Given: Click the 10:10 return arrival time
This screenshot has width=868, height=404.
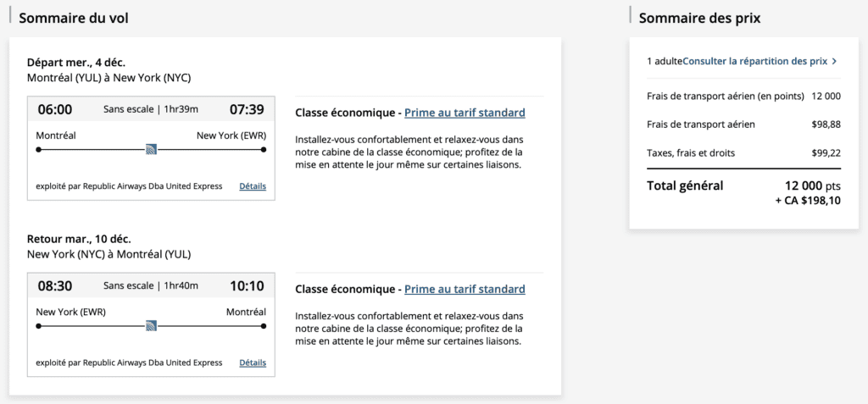Looking at the screenshot, I should 247,285.
